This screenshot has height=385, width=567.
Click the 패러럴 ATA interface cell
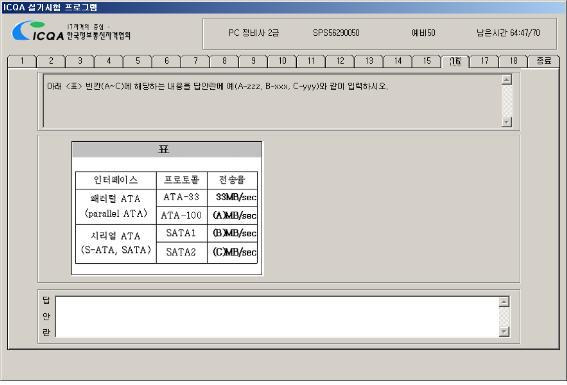[x=116, y=206]
